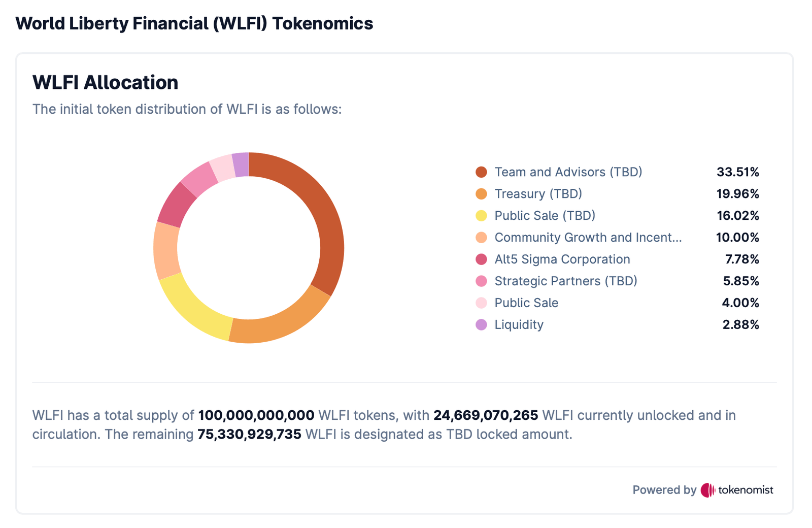
Task: Click the WLFI Allocation heading
Action: coord(105,83)
